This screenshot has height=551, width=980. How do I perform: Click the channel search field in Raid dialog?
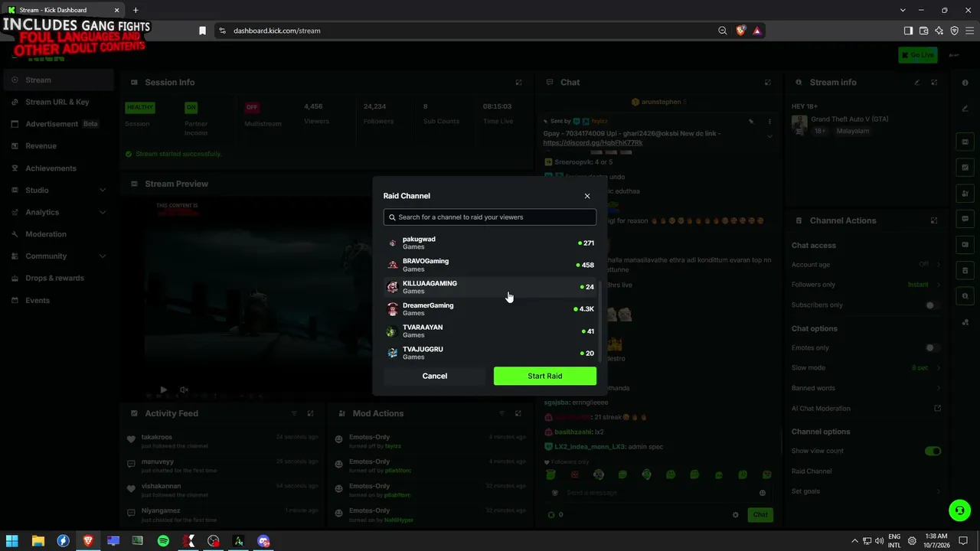coord(490,217)
